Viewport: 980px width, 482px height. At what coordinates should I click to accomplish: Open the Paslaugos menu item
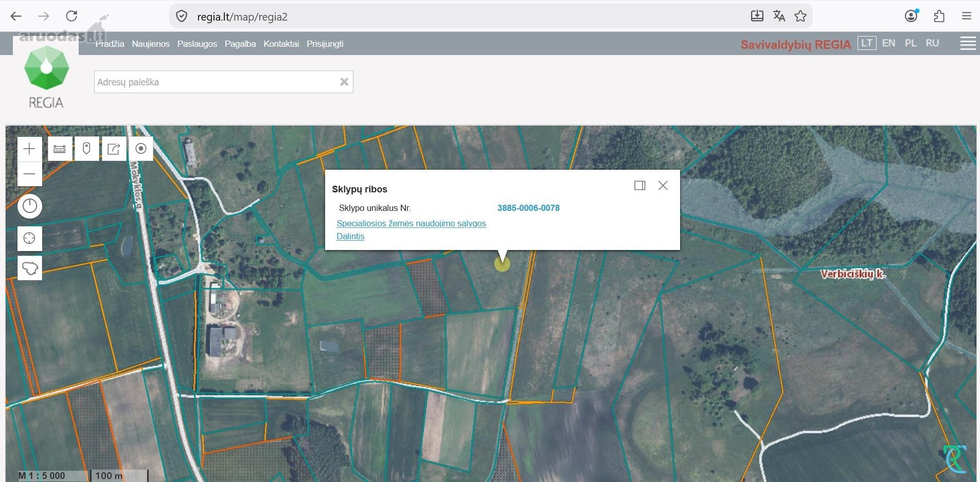pos(197,44)
